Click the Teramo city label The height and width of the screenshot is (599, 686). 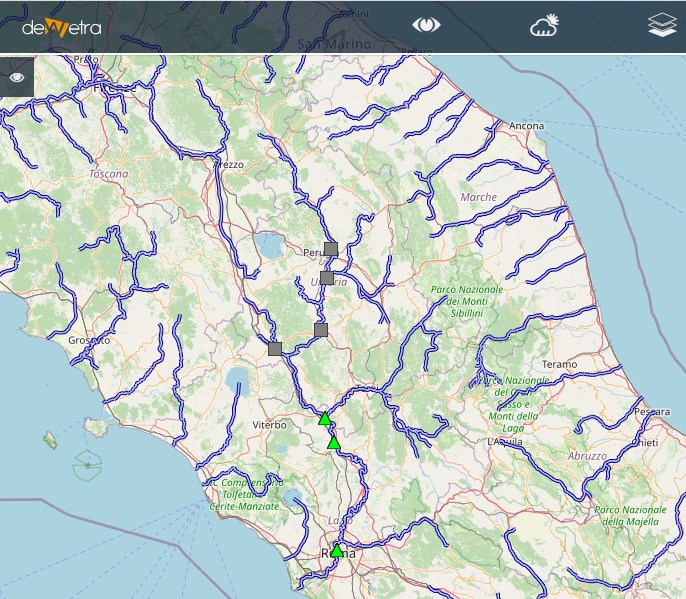(559, 364)
